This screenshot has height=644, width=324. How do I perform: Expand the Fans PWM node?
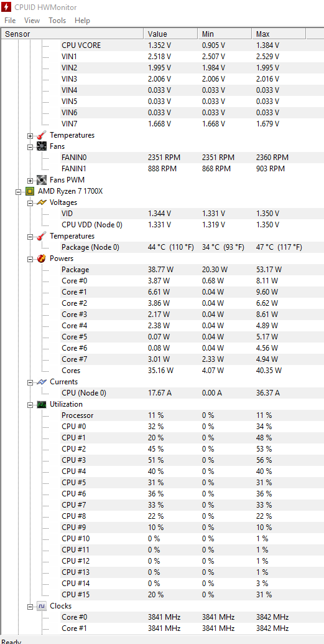click(30, 180)
